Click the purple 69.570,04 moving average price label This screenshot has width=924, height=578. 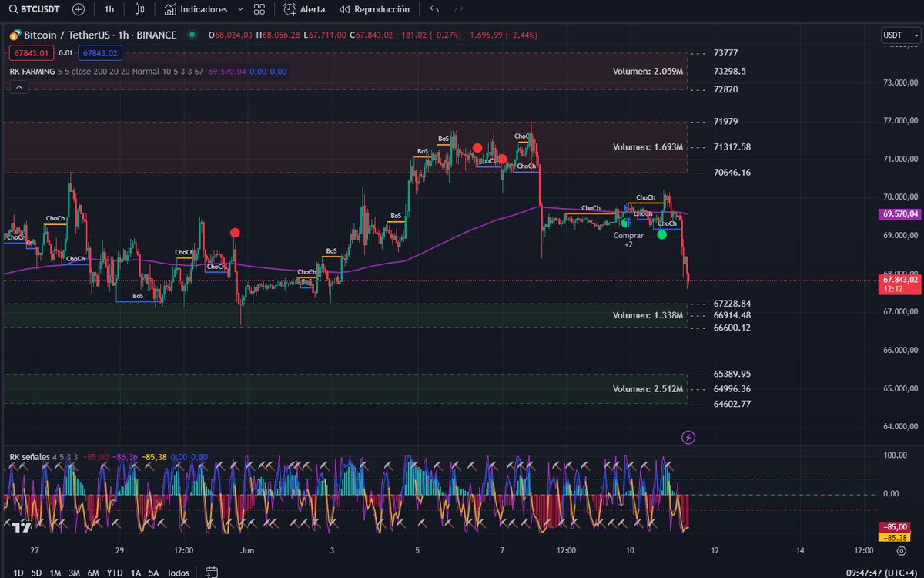tap(899, 214)
